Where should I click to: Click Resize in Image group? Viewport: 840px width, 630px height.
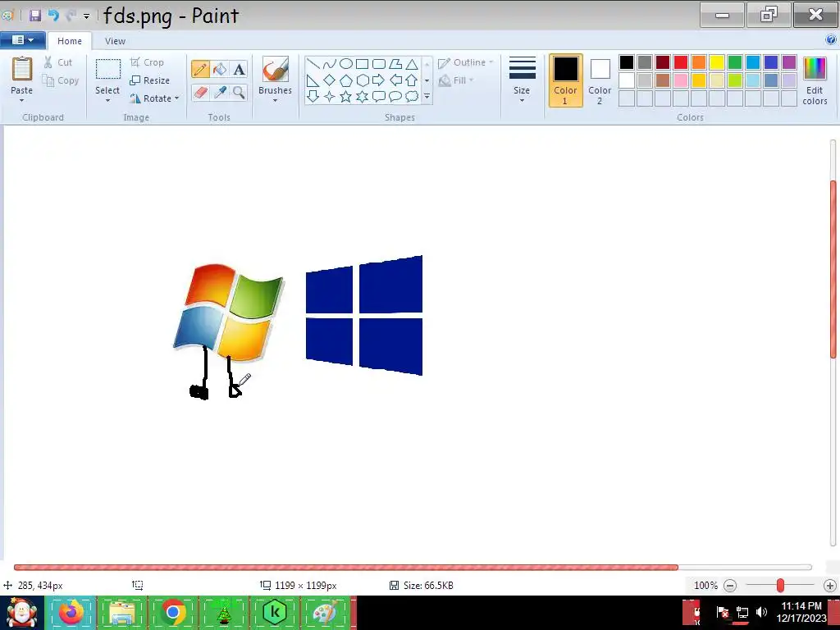[x=150, y=80]
